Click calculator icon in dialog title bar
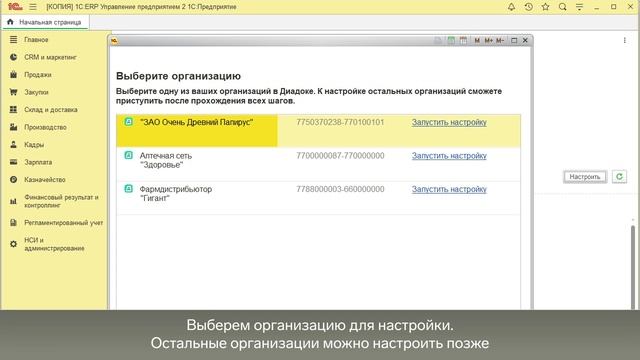 coord(451,40)
